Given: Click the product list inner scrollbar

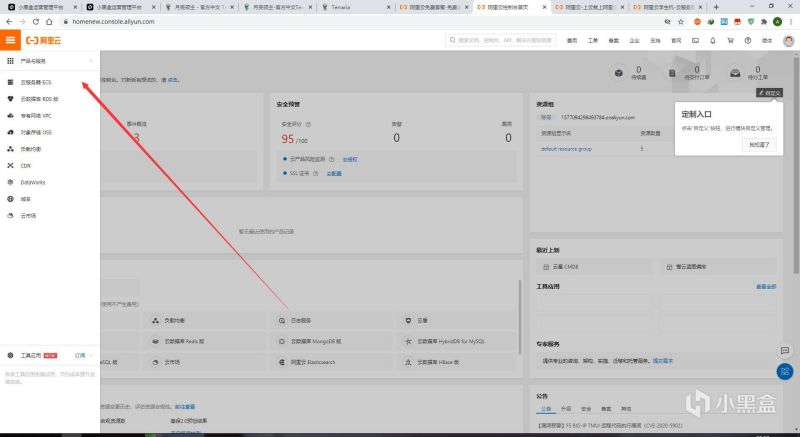Looking at the screenshot, I should (520, 317).
